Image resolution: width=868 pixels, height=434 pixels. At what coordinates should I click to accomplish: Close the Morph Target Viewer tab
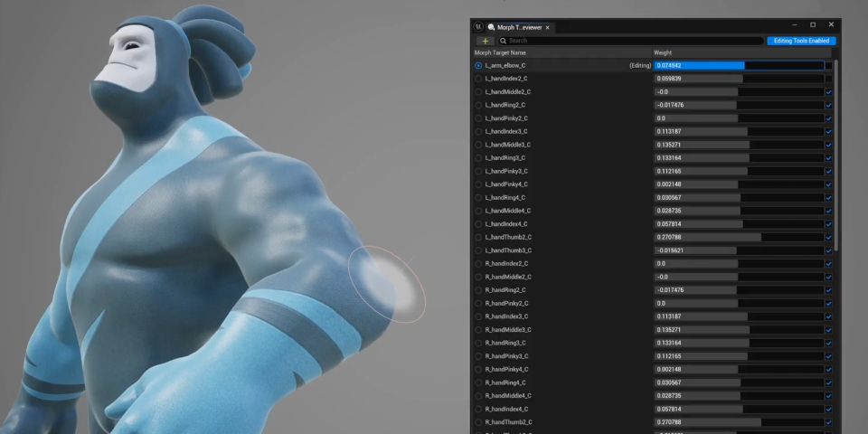point(547,27)
